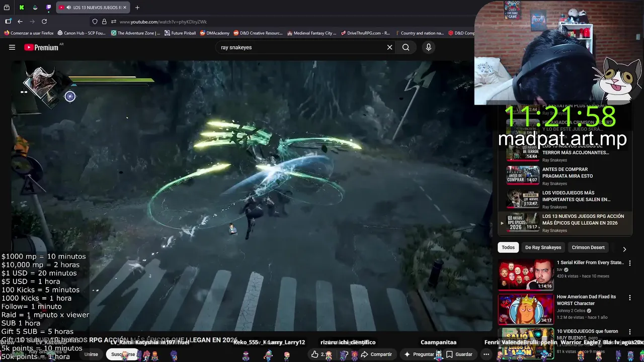Like the video with thumbs-up button
The height and width of the screenshot is (362, 644).
click(315, 354)
